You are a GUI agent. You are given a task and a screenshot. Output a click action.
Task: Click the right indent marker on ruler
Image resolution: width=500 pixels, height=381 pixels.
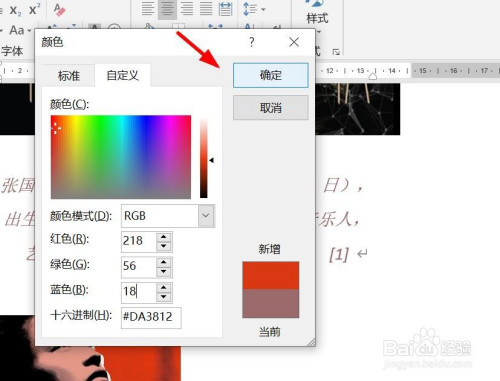click(x=373, y=76)
